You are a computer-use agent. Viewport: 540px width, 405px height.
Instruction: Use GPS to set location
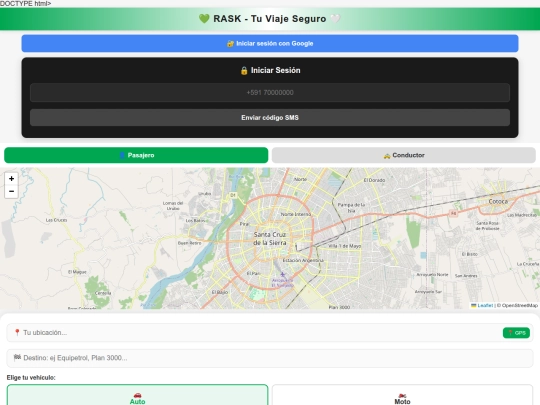point(516,333)
